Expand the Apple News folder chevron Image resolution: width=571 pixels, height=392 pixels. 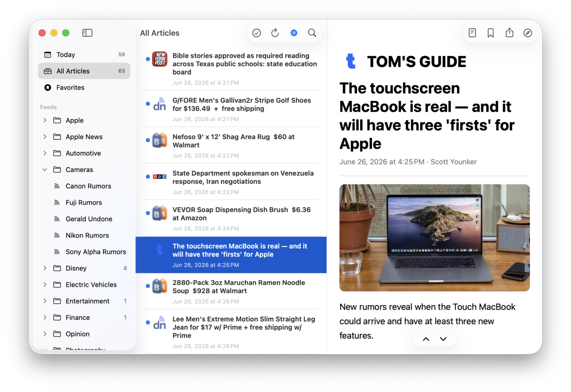pos(45,137)
